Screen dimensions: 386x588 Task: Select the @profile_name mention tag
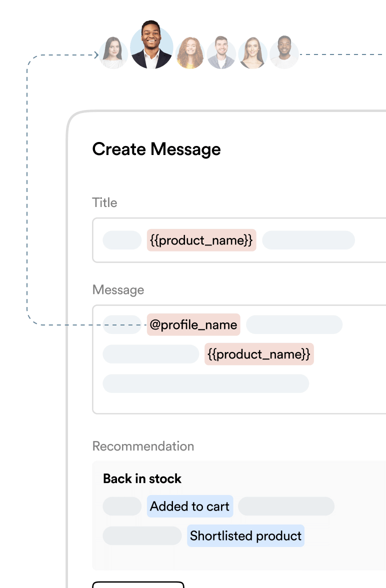pyautogui.click(x=193, y=325)
